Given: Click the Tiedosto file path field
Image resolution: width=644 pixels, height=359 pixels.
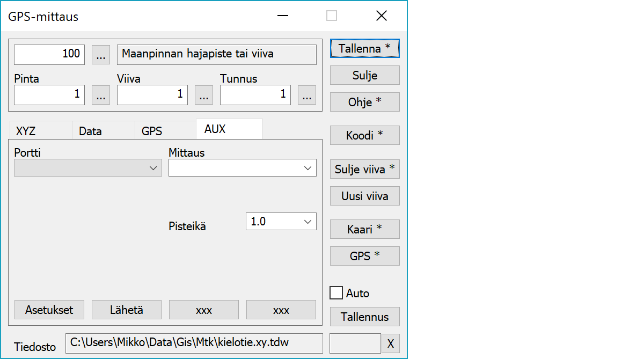Looking at the screenshot, I should 194,343.
